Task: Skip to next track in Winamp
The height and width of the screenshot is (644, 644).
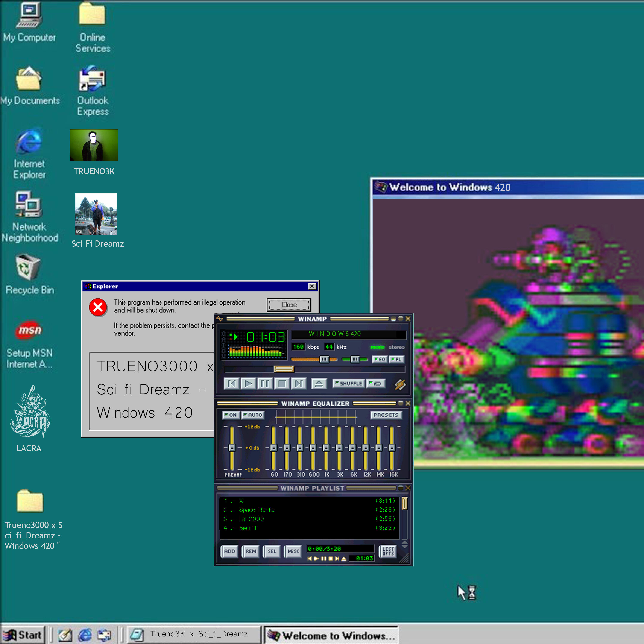Action: pos(299,384)
